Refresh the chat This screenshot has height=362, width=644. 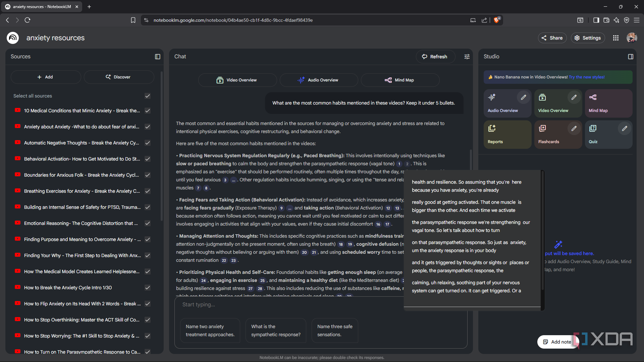pos(435,57)
